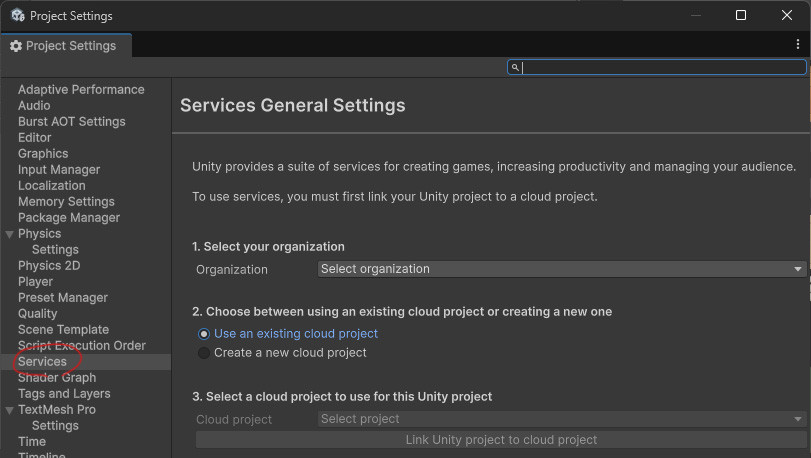Click the Unity logo in title bar
Screen dimensions: 811x458
click(x=17, y=16)
